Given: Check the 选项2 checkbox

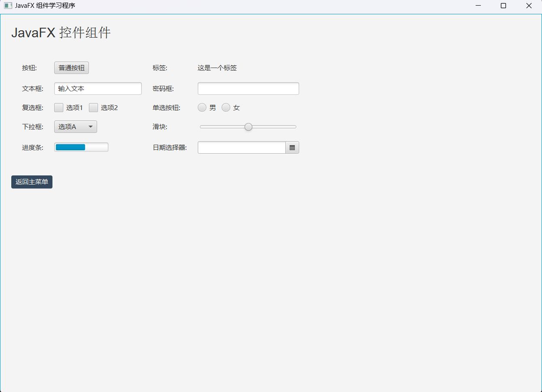Looking at the screenshot, I should tap(93, 107).
